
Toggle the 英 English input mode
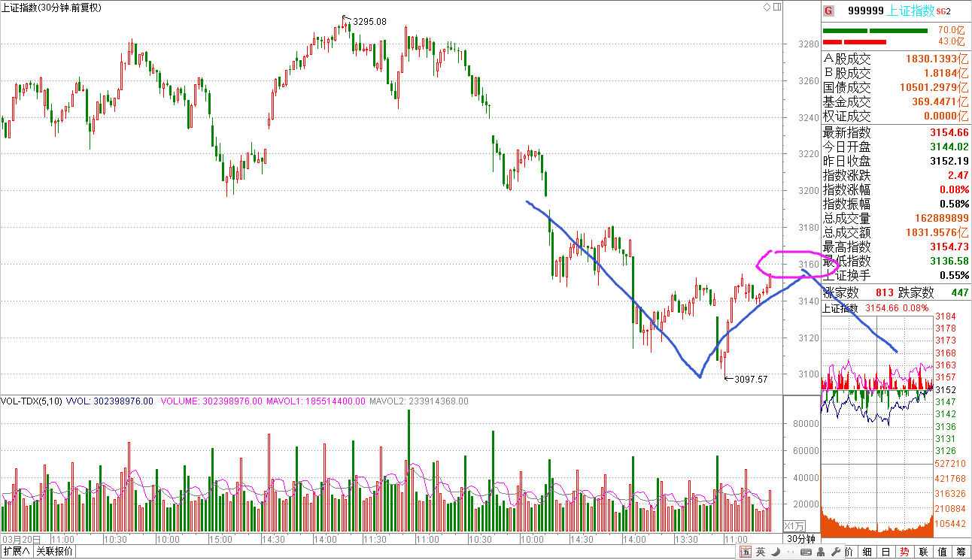[x=761, y=552]
